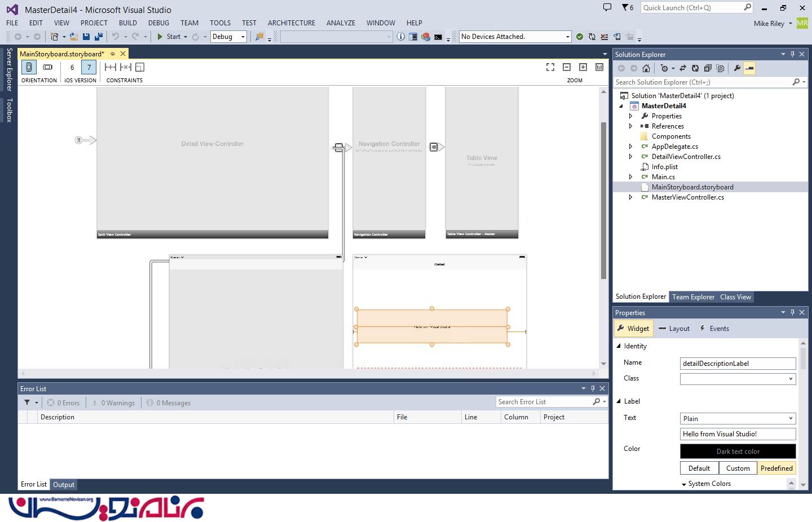Open the BUILD menu
Image resolution: width=812 pixels, height=522 pixels.
128,23
